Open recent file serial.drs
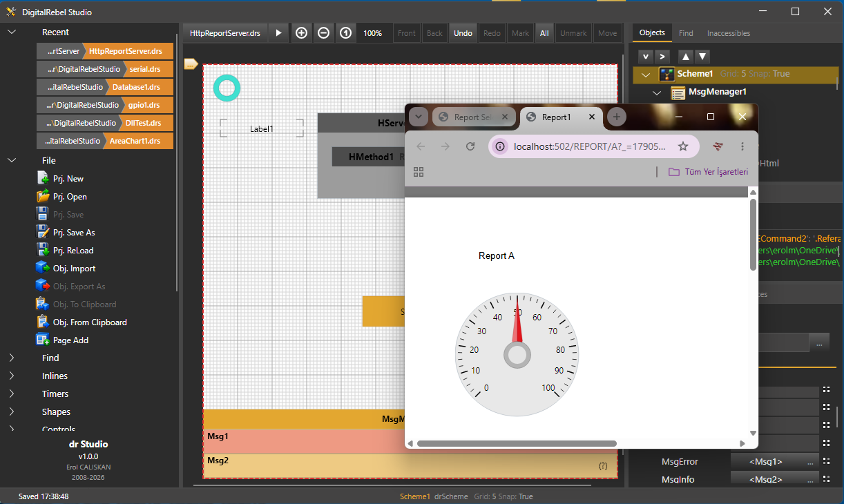The height and width of the screenshot is (504, 844). click(105, 69)
